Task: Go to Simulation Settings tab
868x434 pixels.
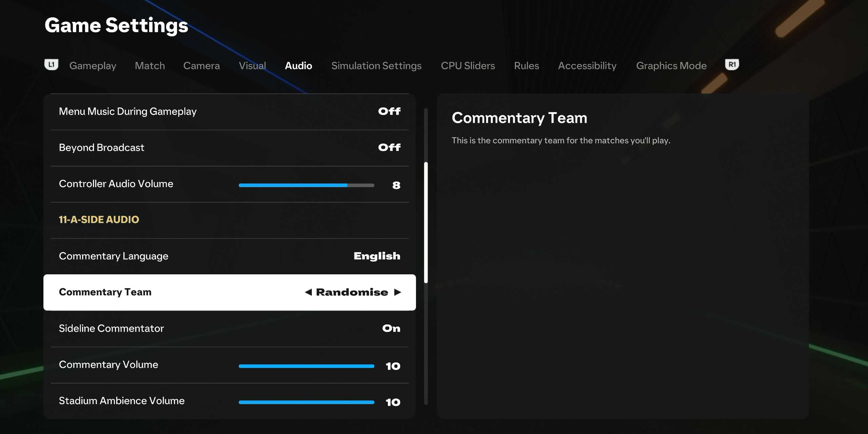Action: (x=376, y=66)
